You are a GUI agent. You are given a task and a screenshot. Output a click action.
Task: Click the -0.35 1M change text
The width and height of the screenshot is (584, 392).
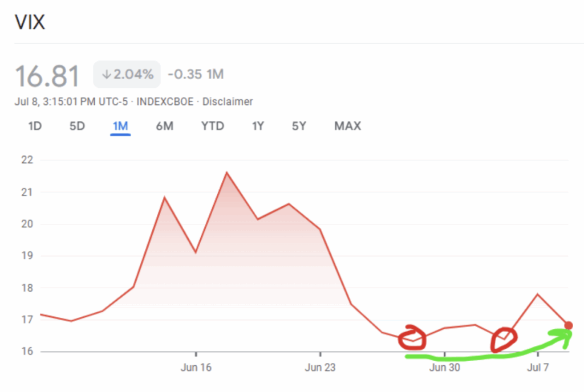(x=196, y=75)
